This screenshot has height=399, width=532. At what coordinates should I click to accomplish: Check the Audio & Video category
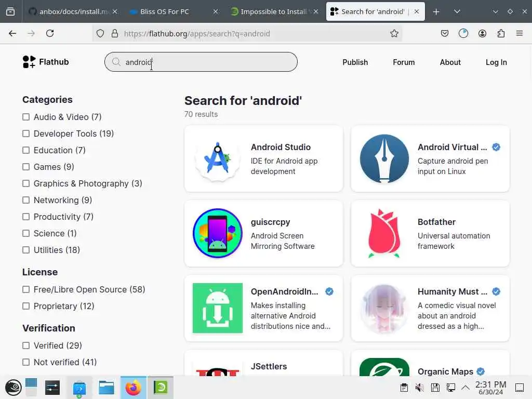(26, 117)
